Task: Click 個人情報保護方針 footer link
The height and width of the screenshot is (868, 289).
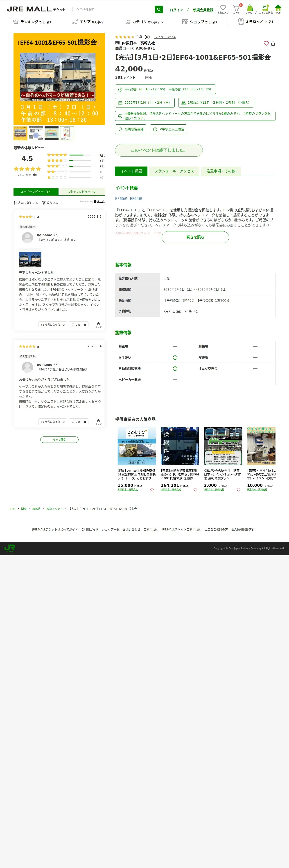Action: click(243, 529)
